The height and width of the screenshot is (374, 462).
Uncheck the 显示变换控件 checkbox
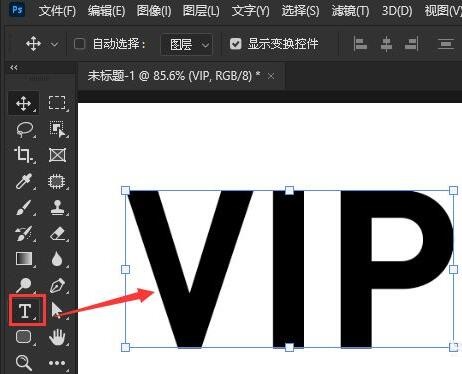tap(236, 44)
